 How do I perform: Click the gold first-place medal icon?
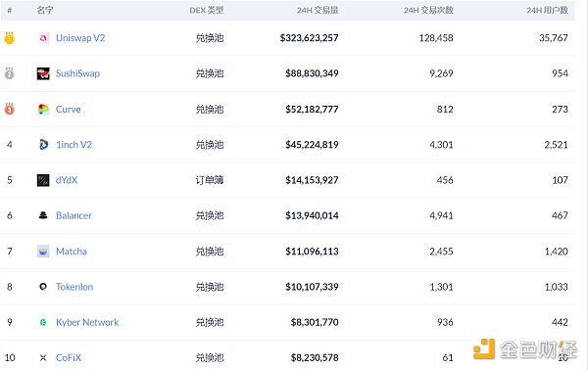pos(10,38)
